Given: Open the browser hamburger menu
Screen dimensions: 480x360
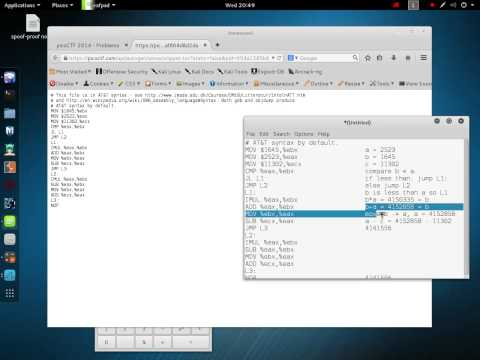Looking at the screenshot, I should click(423, 58).
